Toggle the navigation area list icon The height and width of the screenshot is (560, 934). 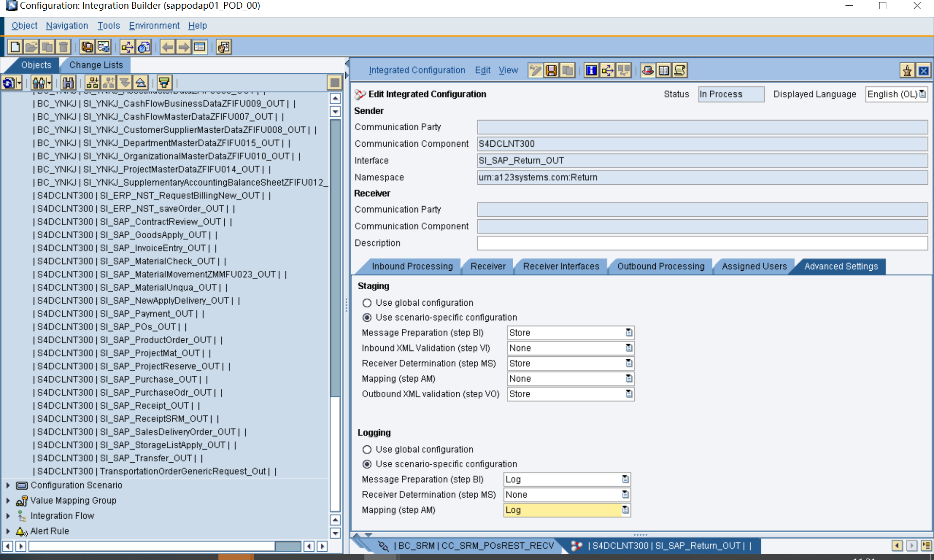[199, 47]
